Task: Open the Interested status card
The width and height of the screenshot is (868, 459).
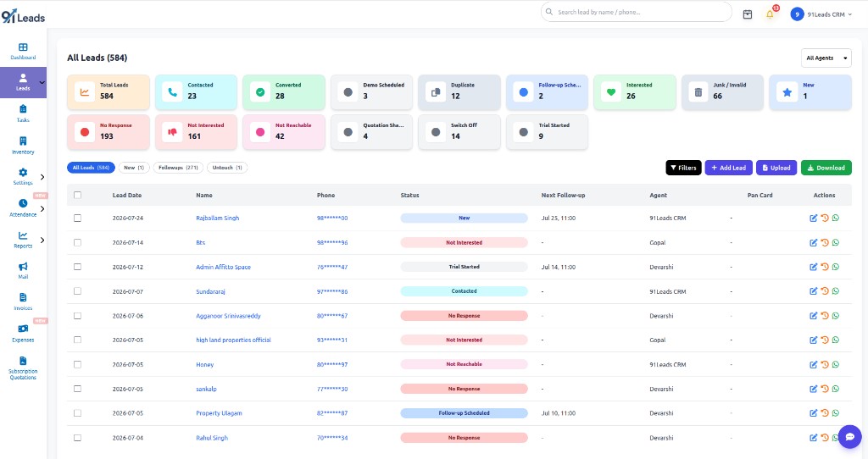Action: [x=635, y=91]
